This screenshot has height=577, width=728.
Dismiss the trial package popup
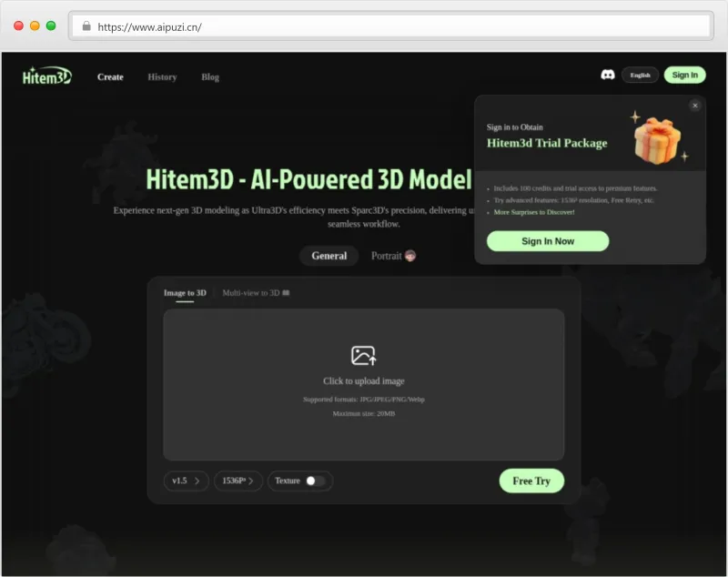(x=695, y=106)
